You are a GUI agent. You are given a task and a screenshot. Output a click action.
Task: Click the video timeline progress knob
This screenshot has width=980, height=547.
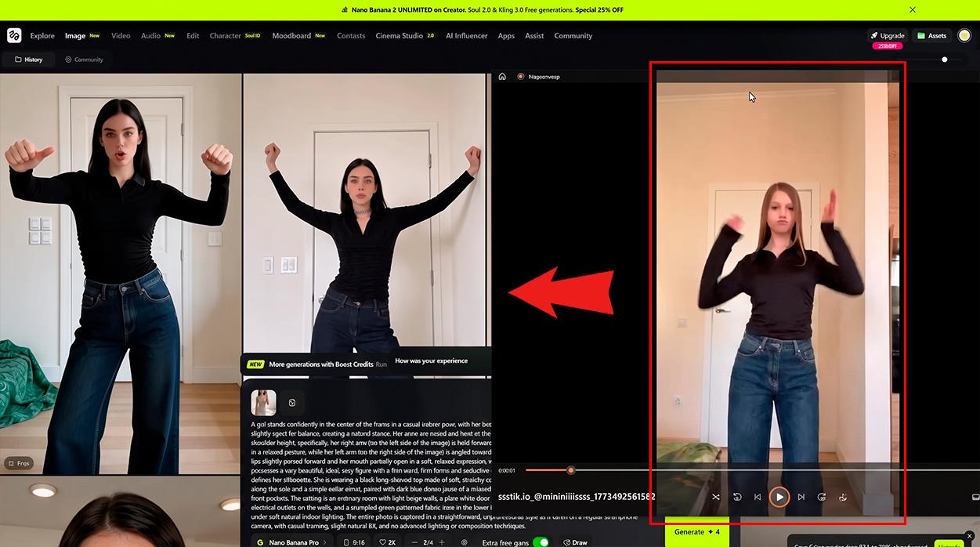click(571, 470)
